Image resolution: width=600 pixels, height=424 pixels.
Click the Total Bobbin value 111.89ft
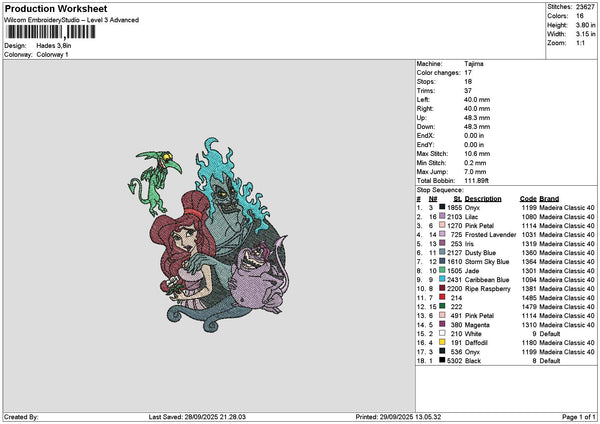pos(476,181)
